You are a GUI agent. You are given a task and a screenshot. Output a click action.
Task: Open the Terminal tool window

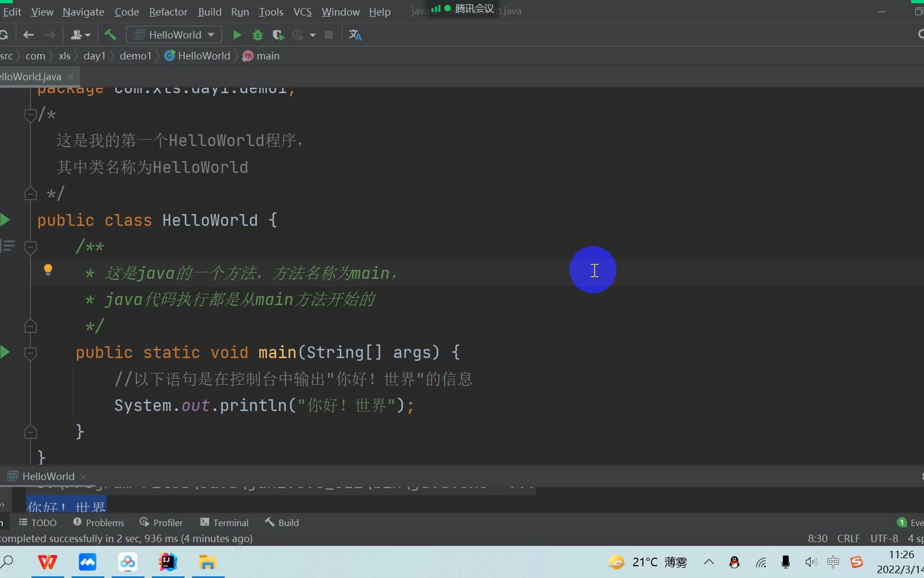point(225,522)
